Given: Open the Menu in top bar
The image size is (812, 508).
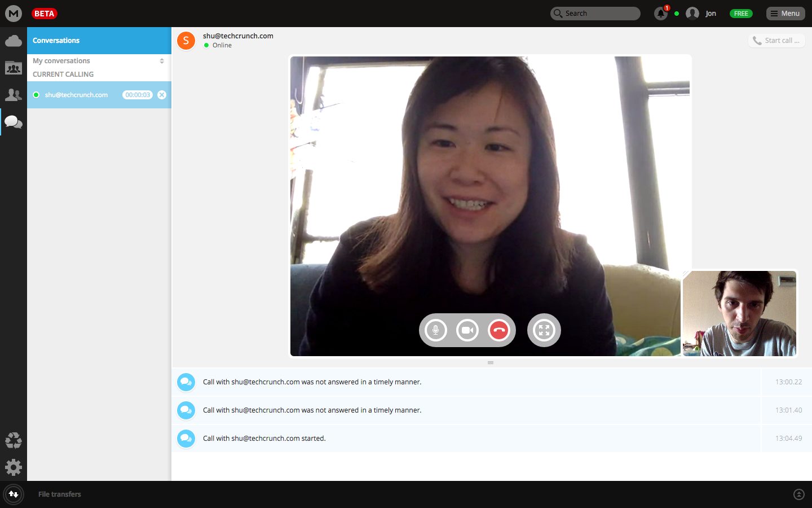Looking at the screenshot, I should tap(785, 14).
